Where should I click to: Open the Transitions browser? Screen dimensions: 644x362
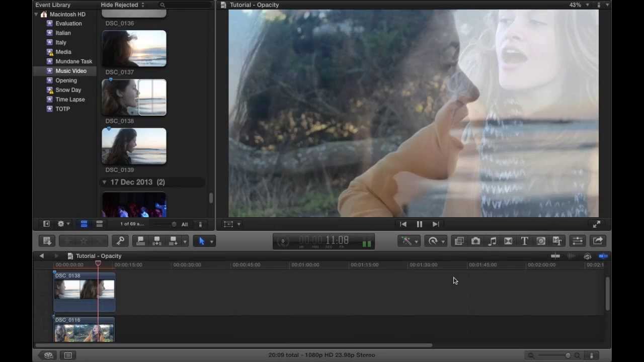tap(508, 241)
